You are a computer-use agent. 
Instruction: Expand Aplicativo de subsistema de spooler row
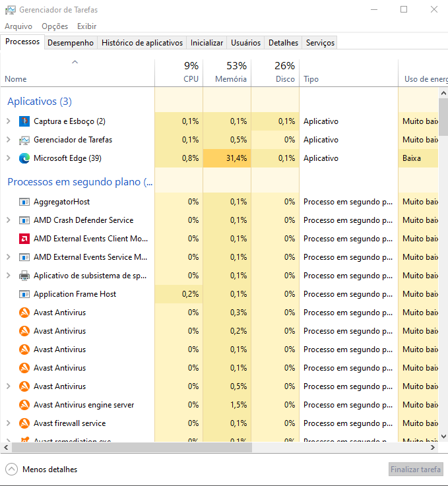coord(9,276)
